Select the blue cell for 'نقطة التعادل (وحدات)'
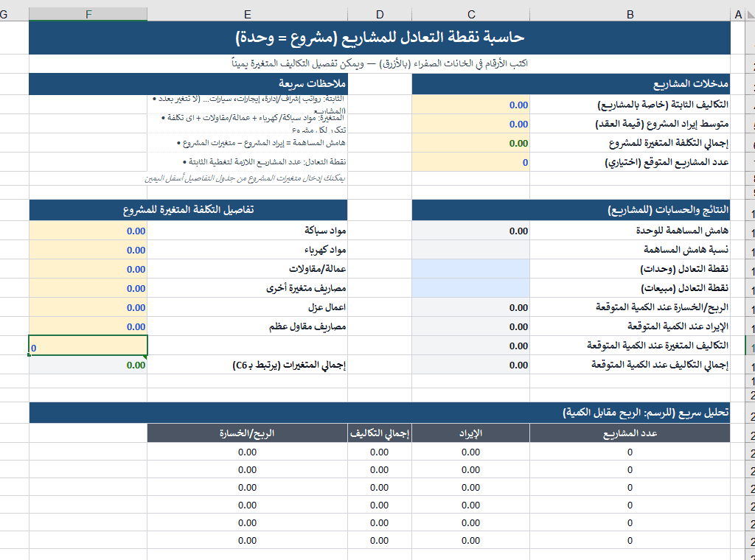Viewport: 755px width, 560px height. tap(471, 269)
